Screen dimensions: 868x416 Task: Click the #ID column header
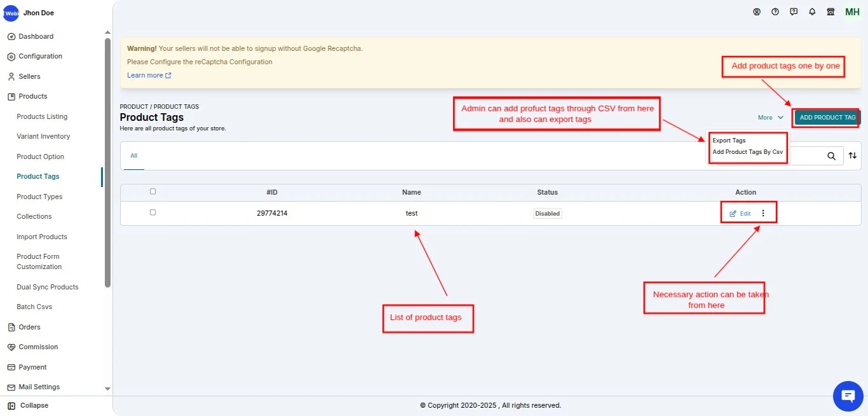[x=272, y=192]
